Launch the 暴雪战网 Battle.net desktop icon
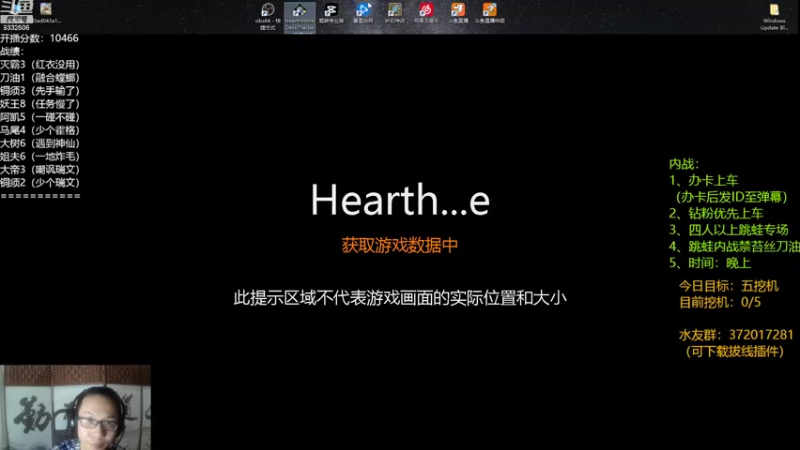The image size is (800, 450). pos(363,13)
